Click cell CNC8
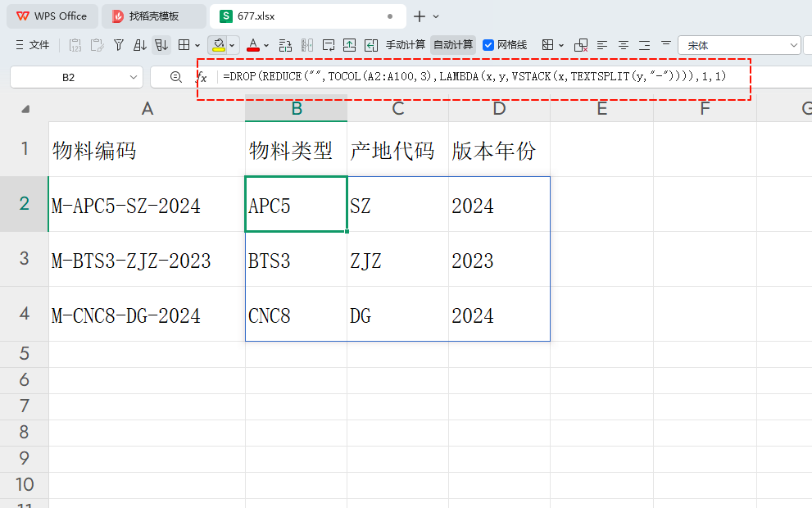 tap(297, 314)
